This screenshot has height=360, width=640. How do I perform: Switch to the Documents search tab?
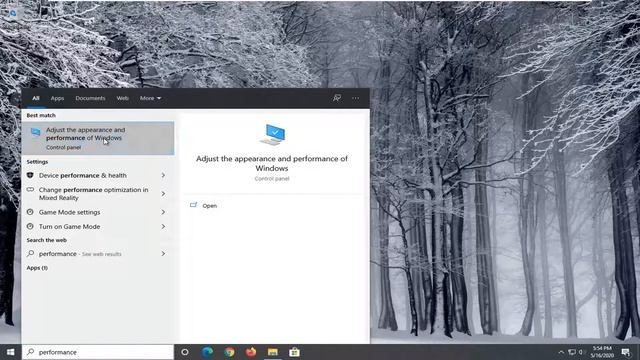90,98
